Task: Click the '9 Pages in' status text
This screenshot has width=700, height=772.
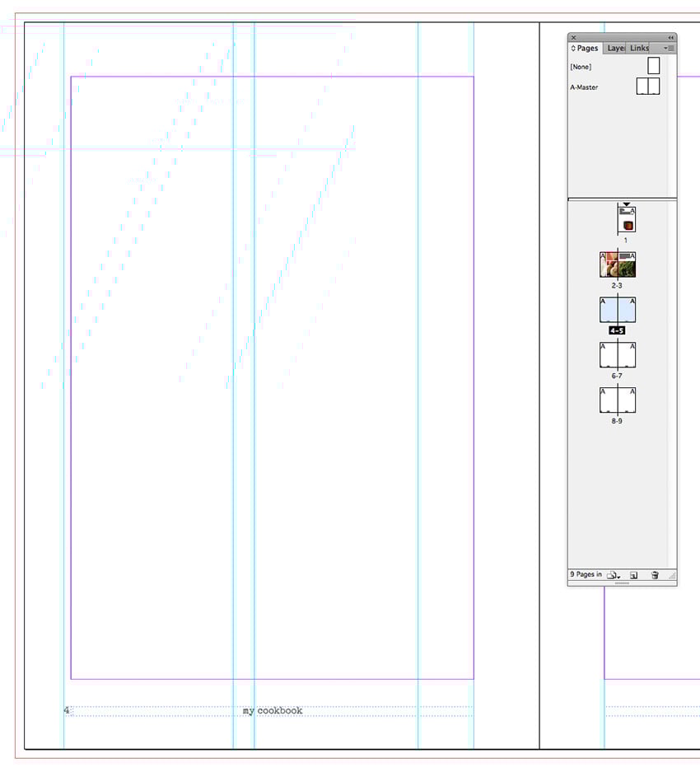Action: click(x=582, y=574)
